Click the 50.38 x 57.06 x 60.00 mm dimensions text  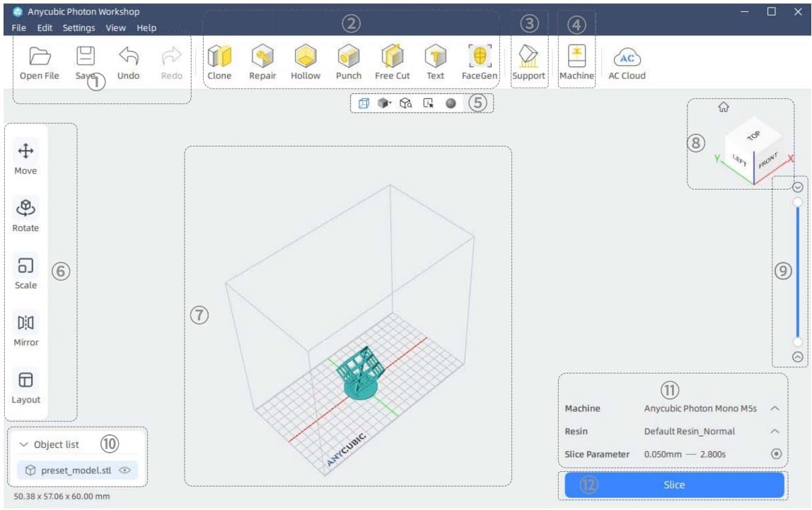coord(62,496)
